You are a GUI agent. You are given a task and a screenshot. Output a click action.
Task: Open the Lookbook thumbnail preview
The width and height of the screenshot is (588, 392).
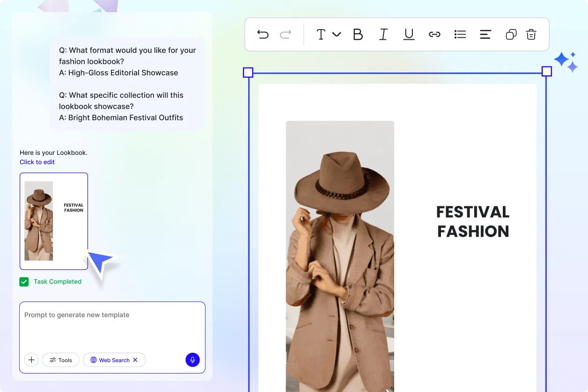pos(54,221)
